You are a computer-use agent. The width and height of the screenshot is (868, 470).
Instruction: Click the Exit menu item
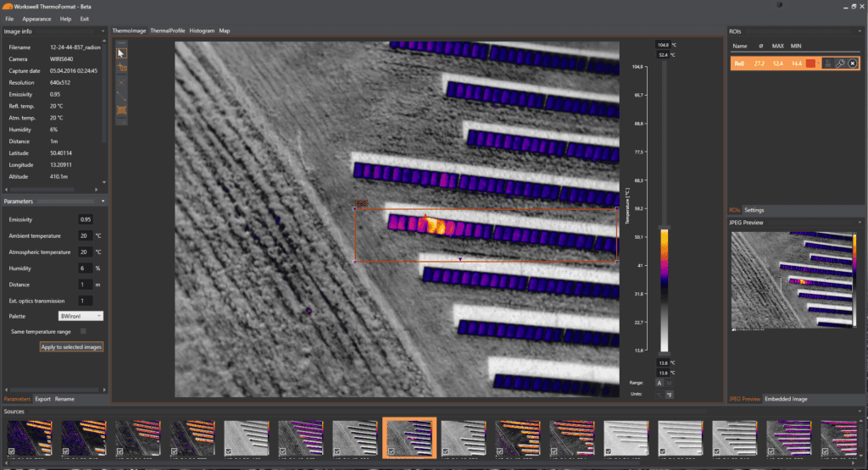[84, 19]
